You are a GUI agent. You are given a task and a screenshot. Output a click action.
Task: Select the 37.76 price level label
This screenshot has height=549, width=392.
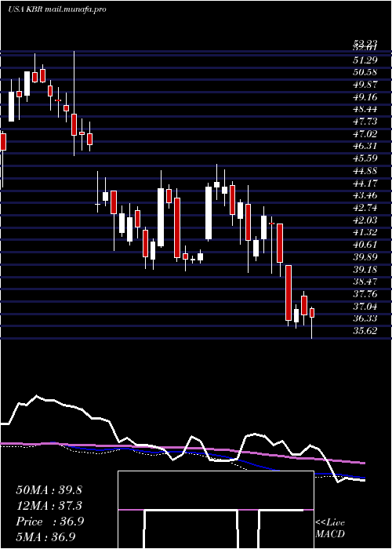(365, 294)
